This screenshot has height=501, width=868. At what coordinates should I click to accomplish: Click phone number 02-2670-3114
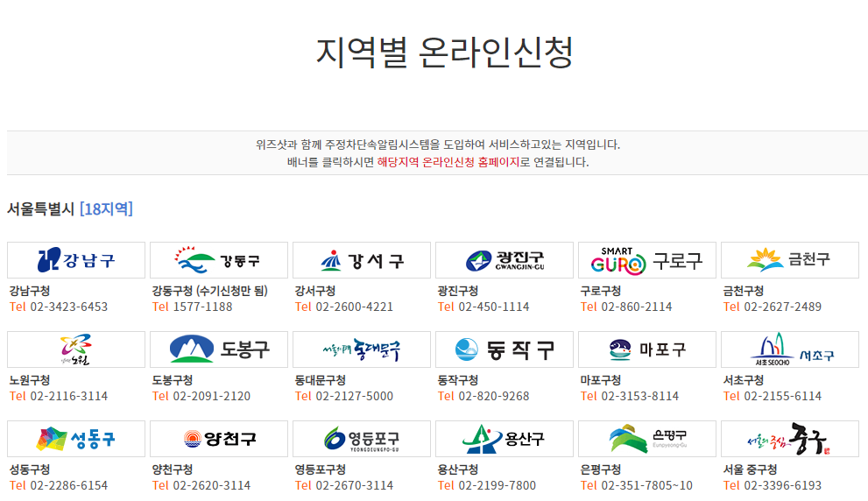click(354, 485)
